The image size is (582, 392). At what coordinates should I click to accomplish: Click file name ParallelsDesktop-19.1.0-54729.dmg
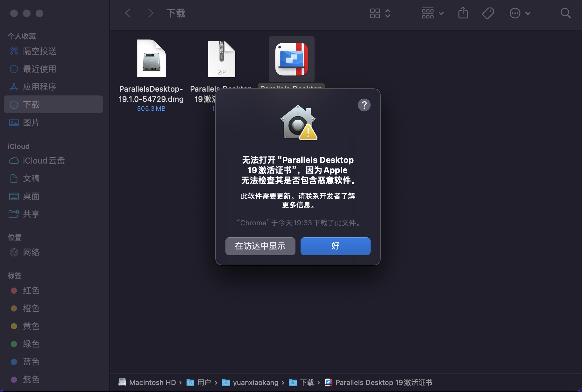(151, 94)
